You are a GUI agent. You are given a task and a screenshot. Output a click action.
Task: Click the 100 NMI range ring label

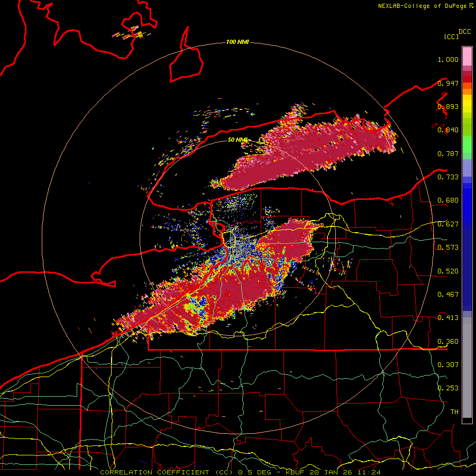pyautogui.click(x=237, y=42)
